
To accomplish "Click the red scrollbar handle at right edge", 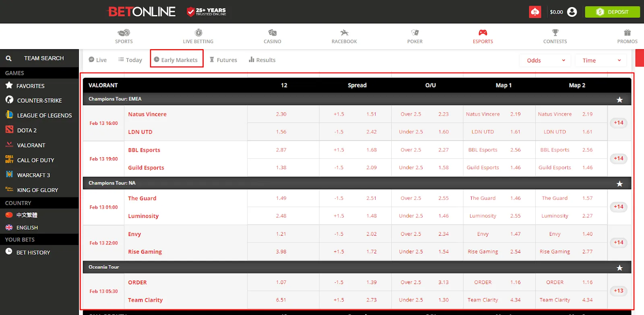I will [640, 58].
